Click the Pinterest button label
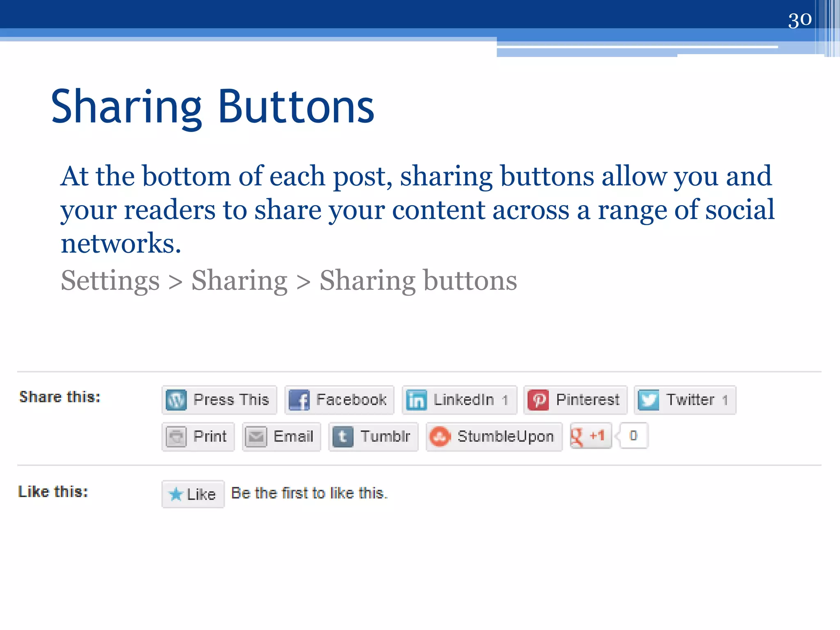This screenshot has width=840, height=630. pyautogui.click(x=587, y=400)
